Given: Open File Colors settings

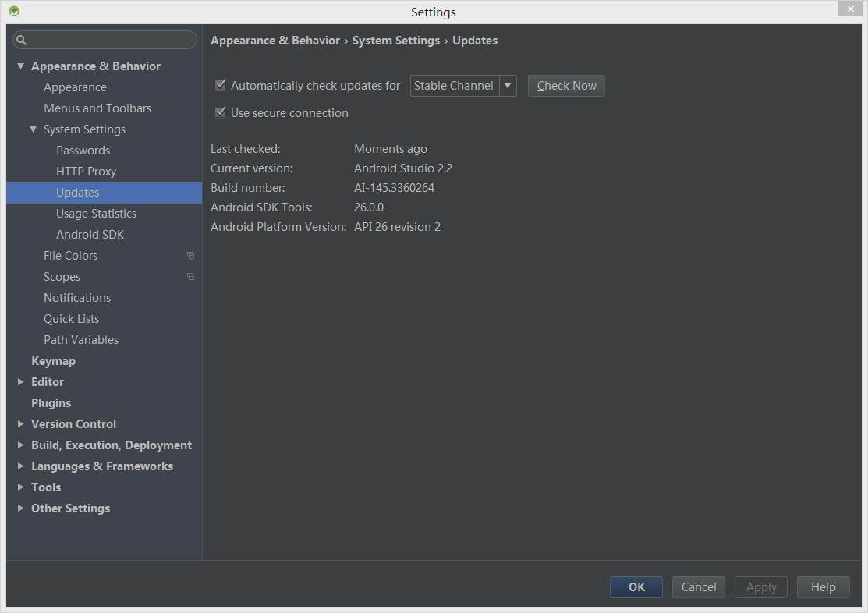Looking at the screenshot, I should pos(70,255).
